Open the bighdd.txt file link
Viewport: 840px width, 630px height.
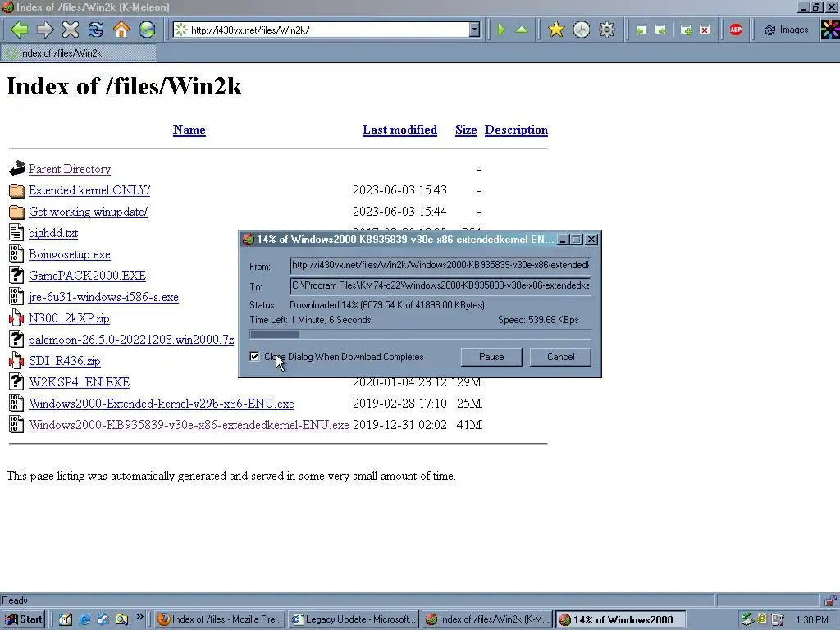(x=53, y=233)
